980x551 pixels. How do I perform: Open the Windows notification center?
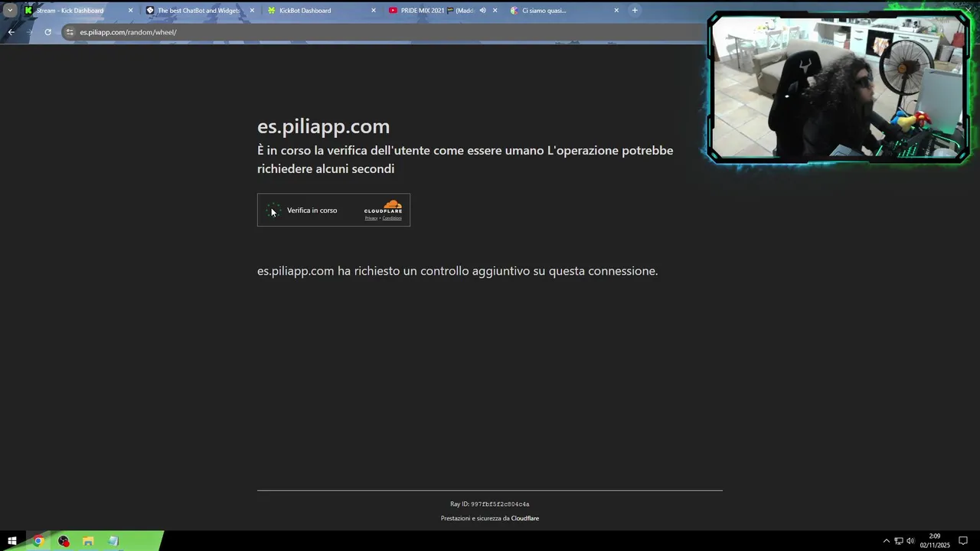pos(963,541)
